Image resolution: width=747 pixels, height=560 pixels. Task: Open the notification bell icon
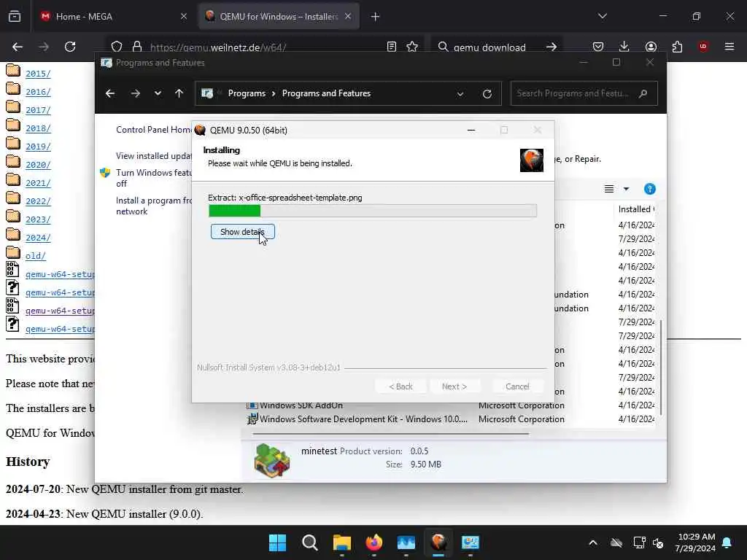click(727, 542)
